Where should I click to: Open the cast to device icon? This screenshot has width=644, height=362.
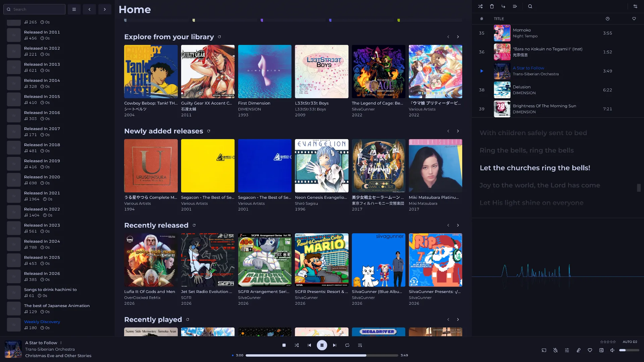point(544,350)
